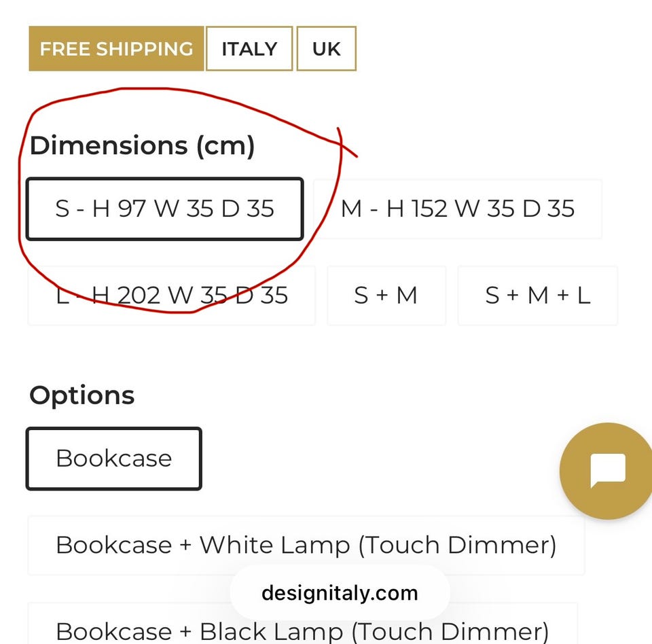Choose size M - H 152 W 35 D 35
The image size is (652, 644).
pos(458,209)
